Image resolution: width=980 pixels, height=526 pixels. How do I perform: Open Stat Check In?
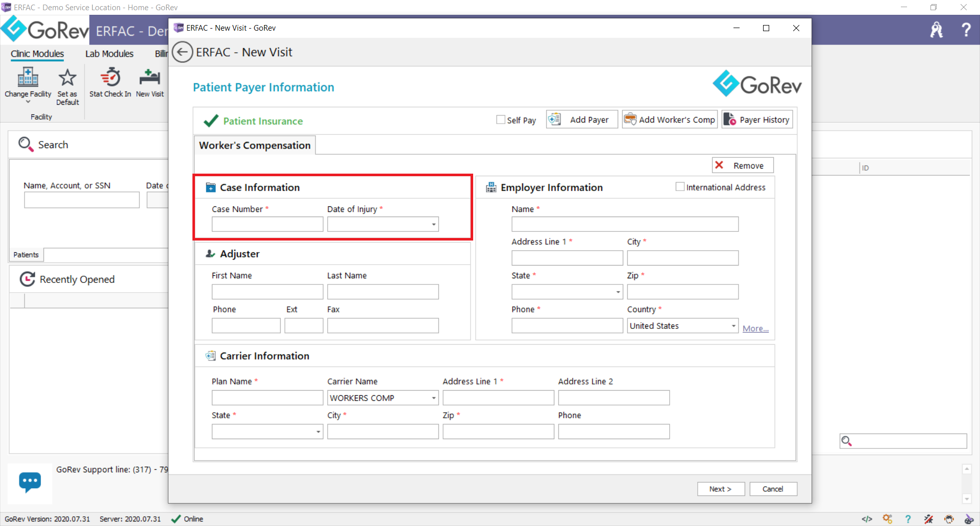[110, 82]
